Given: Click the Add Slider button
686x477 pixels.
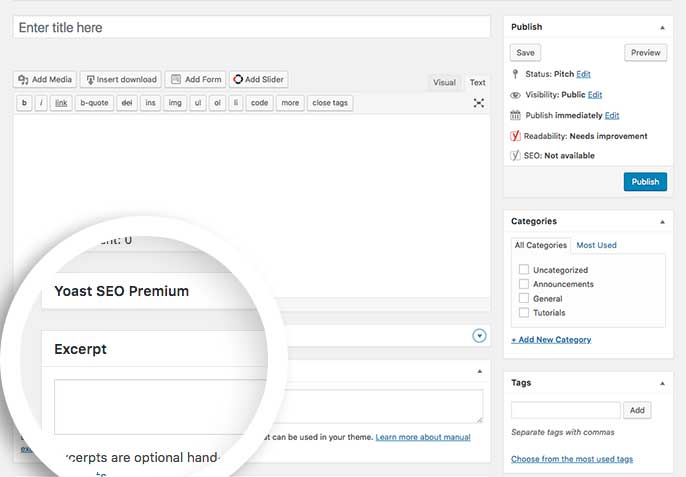Looking at the screenshot, I should click(259, 80).
